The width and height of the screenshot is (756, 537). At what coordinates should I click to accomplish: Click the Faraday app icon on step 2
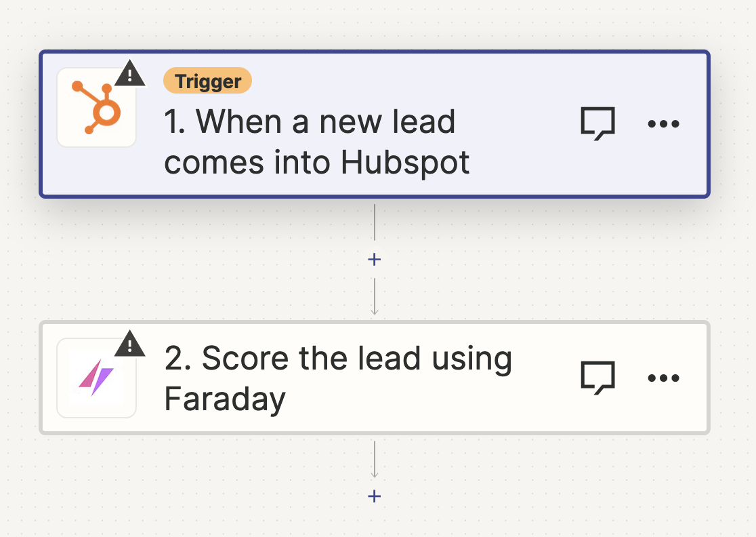96,377
